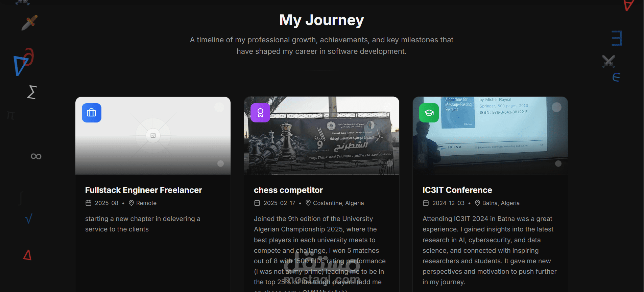Click the purple award ribbon icon
The image size is (644, 292).
[x=260, y=113]
